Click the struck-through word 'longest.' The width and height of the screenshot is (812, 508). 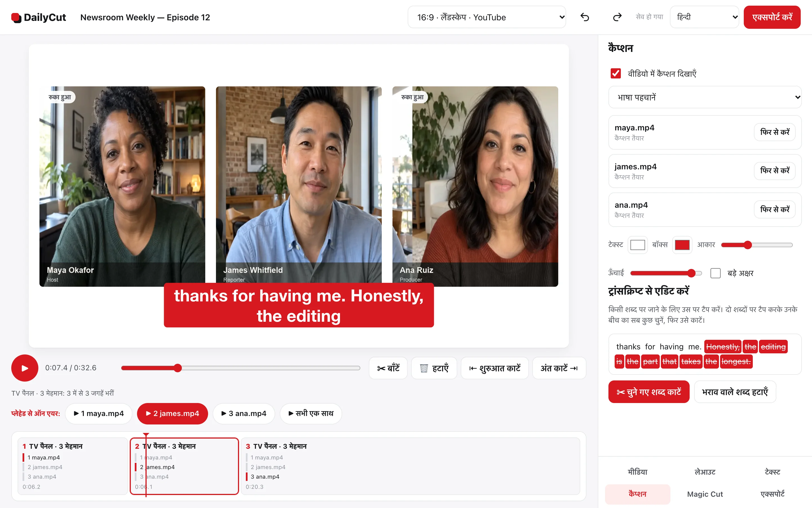(736, 362)
